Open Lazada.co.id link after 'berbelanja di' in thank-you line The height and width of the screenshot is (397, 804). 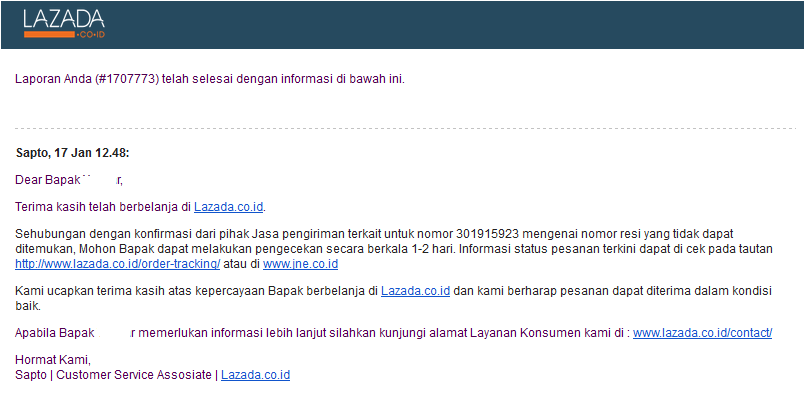pos(229,207)
